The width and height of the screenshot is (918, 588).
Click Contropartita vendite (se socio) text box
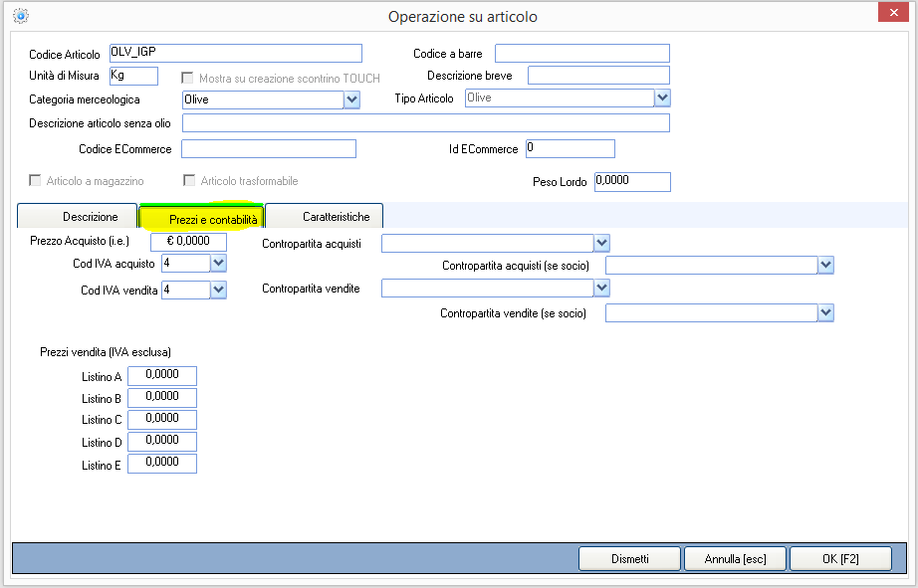[x=711, y=313]
